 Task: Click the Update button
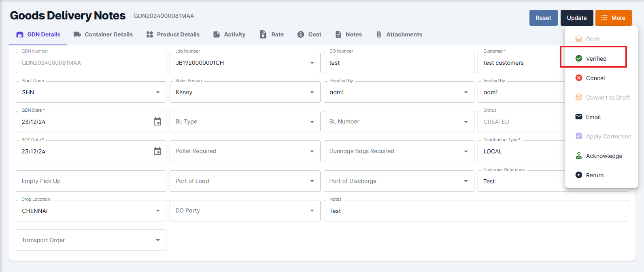click(x=577, y=18)
